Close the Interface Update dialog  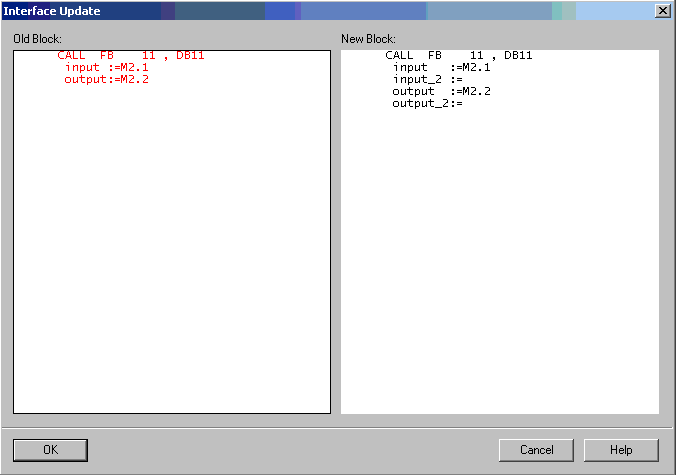[662, 10]
